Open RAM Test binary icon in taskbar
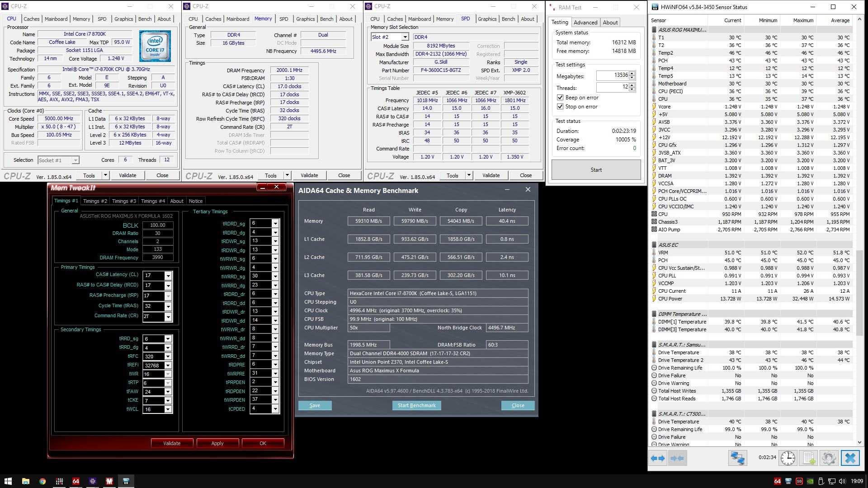 [59, 481]
